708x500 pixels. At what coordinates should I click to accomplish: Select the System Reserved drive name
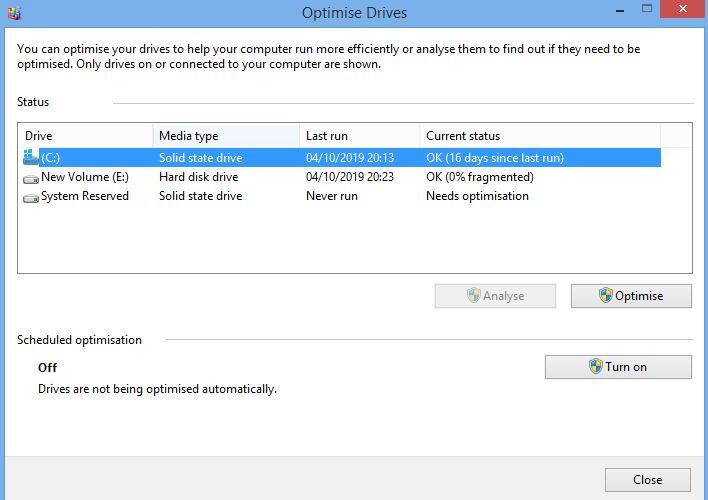click(x=84, y=196)
